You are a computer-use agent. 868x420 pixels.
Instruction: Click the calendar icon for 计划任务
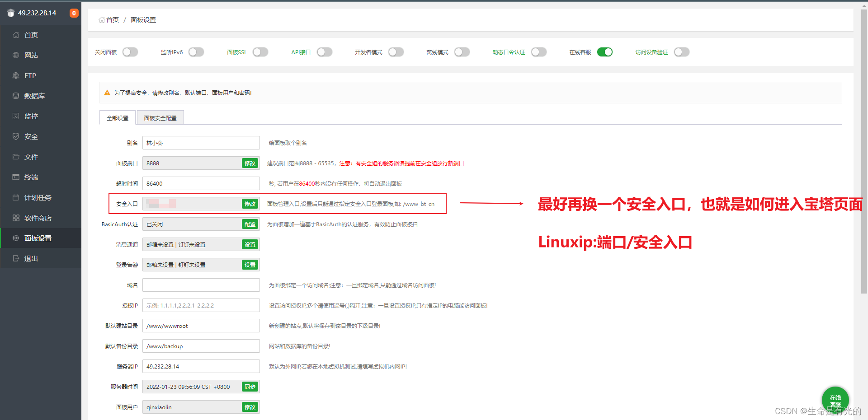point(16,197)
